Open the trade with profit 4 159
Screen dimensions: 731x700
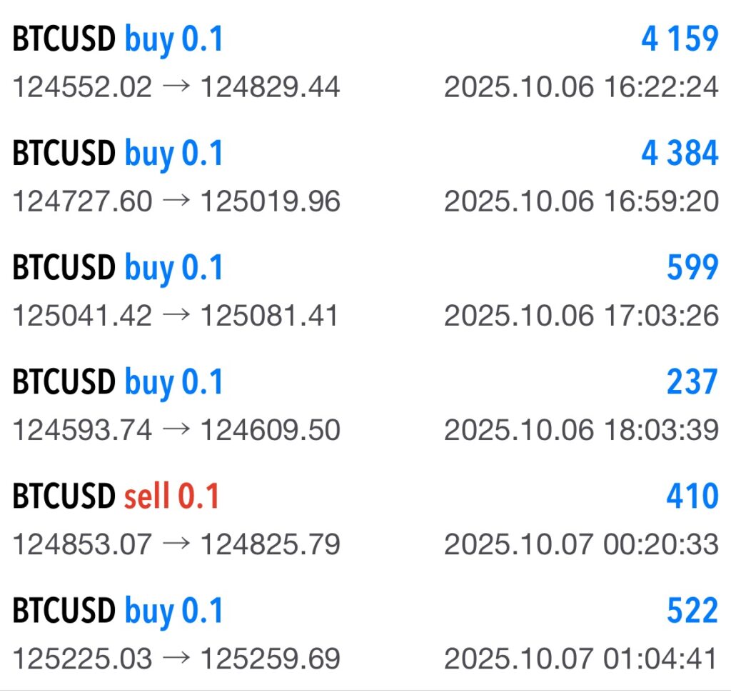679,39
